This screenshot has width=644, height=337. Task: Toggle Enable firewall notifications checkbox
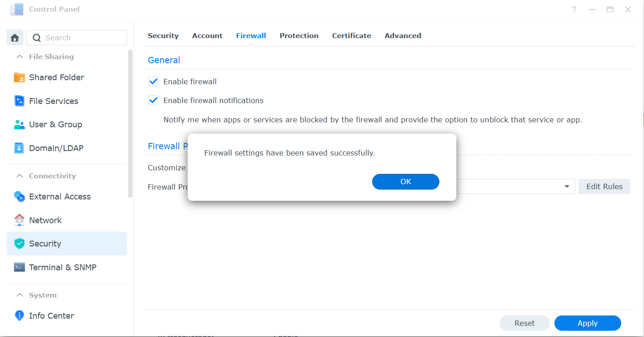(154, 100)
